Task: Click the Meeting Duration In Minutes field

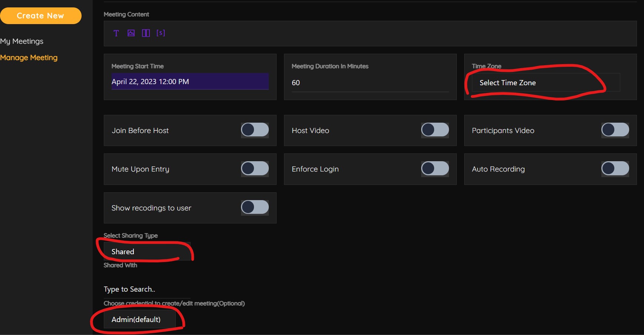Action: (x=370, y=83)
